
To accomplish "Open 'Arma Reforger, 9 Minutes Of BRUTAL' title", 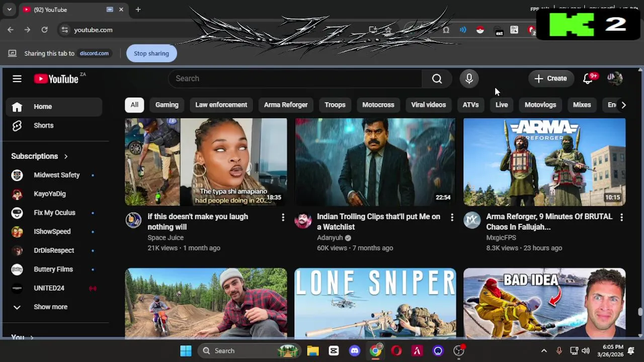I will tap(549, 222).
